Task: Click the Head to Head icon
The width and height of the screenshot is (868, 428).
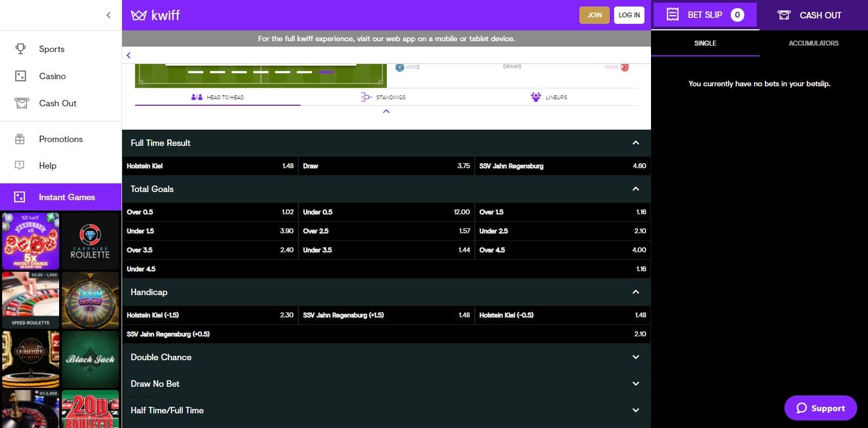Action: point(197,97)
